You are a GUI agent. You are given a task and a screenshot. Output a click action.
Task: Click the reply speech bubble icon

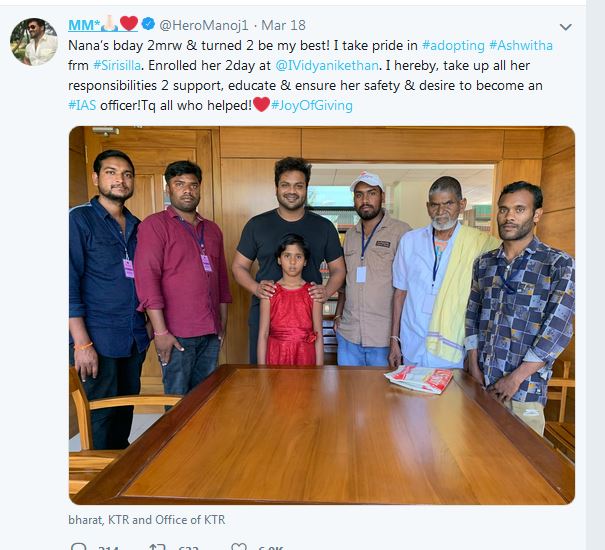click(x=78, y=547)
